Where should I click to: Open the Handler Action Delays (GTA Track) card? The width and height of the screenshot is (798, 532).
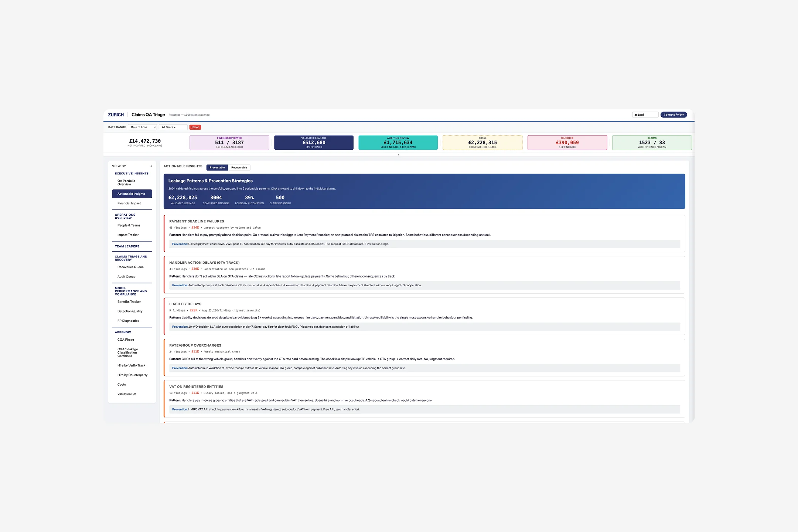pos(424,275)
